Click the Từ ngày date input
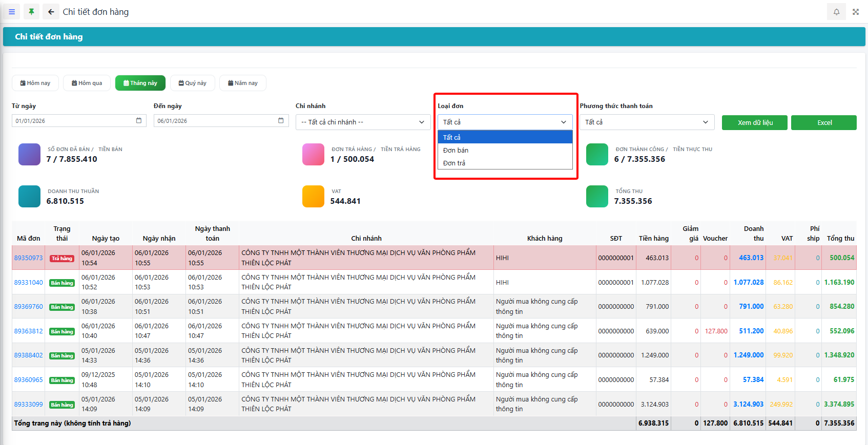This screenshot has width=868, height=445. [72, 121]
